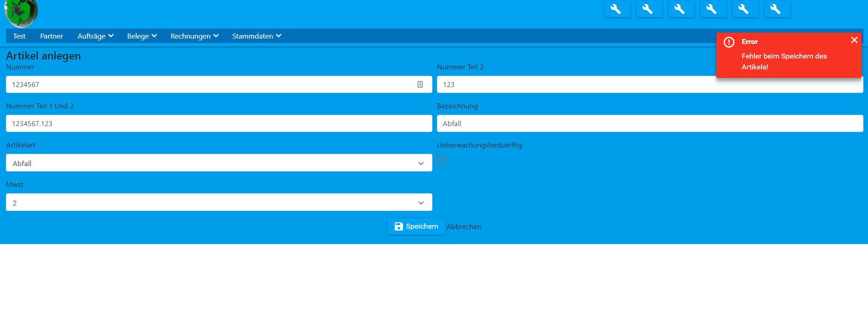Click the second wrench icon button
Viewport: 868px width, 333px height.
click(649, 9)
